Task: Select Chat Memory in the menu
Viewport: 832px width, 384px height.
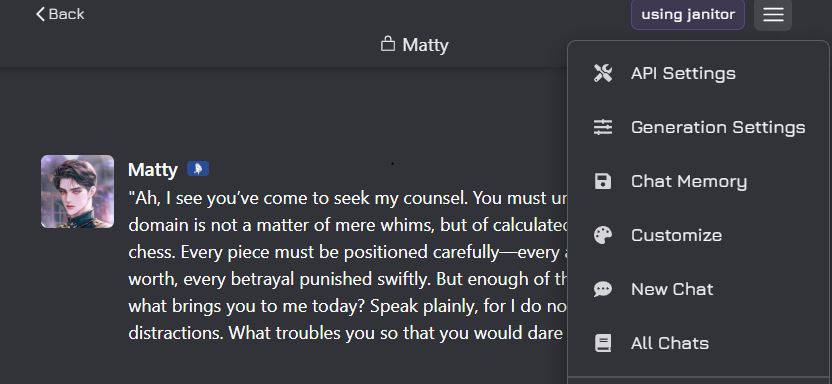Action: click(698, 181)
